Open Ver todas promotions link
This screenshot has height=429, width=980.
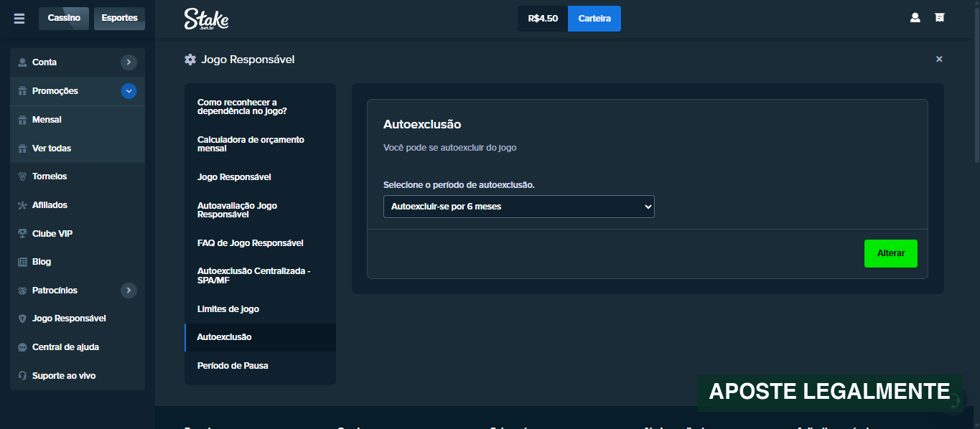pyautogui.click(x=78, y=148)
